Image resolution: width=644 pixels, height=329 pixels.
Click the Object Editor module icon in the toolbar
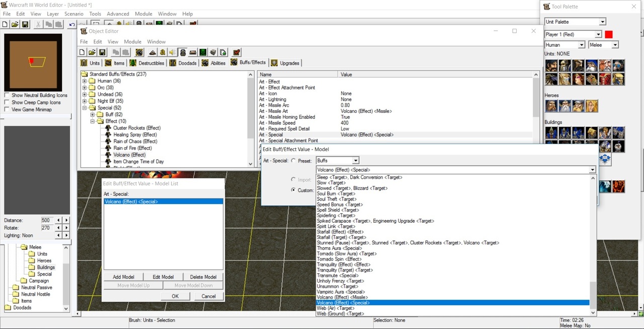tap(182, 52)
